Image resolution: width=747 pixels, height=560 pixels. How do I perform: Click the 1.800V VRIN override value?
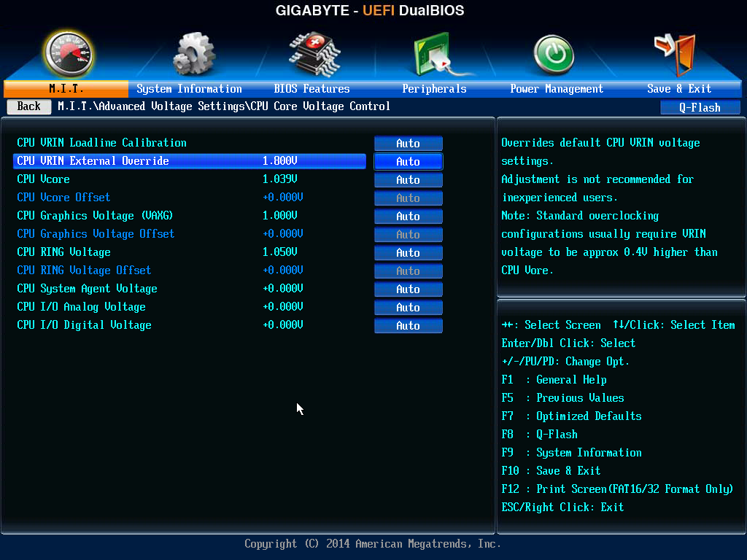click(280, 161)
